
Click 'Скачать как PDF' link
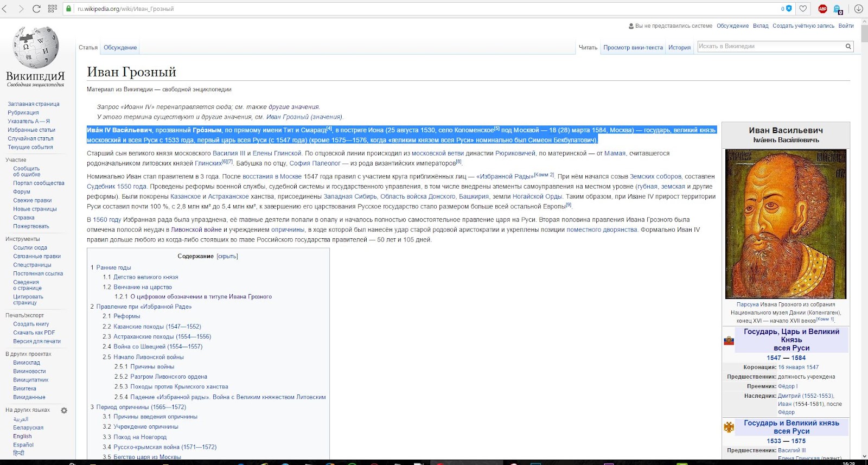[34, 333]
